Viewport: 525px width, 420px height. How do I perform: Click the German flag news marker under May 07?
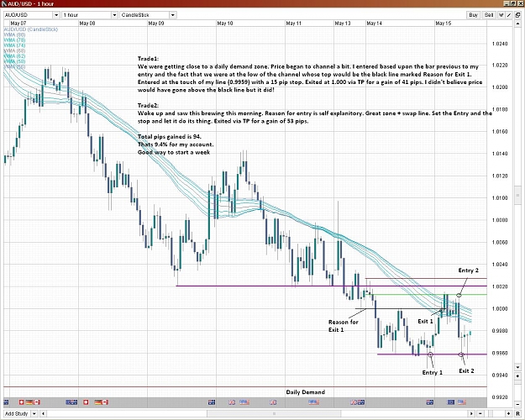pyautogui.click(x=29, y=402)
